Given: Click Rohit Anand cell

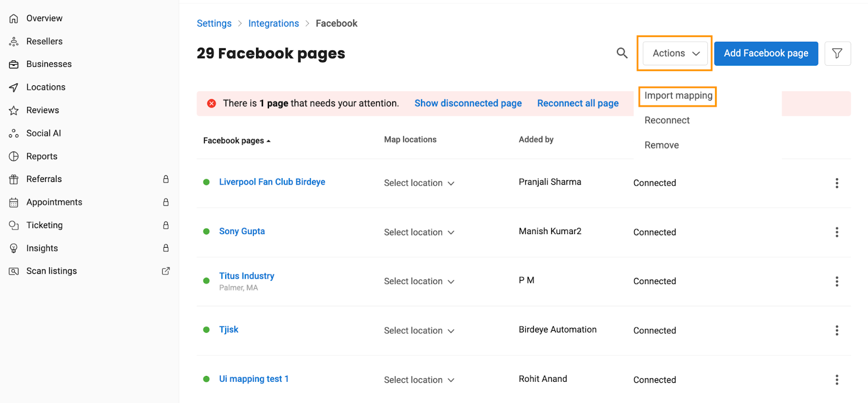Looking at the screenshot, I should pyautogui.click(x=542, y=379).
